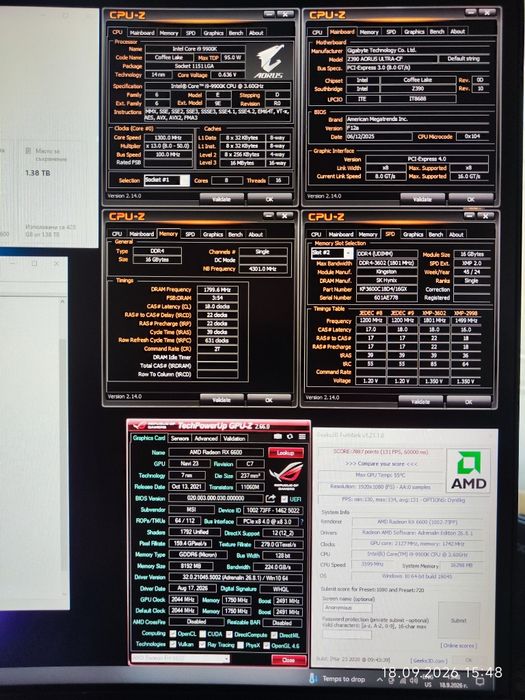
Task: Click the Bus Interface question mark icon
Action: [302, 521]
